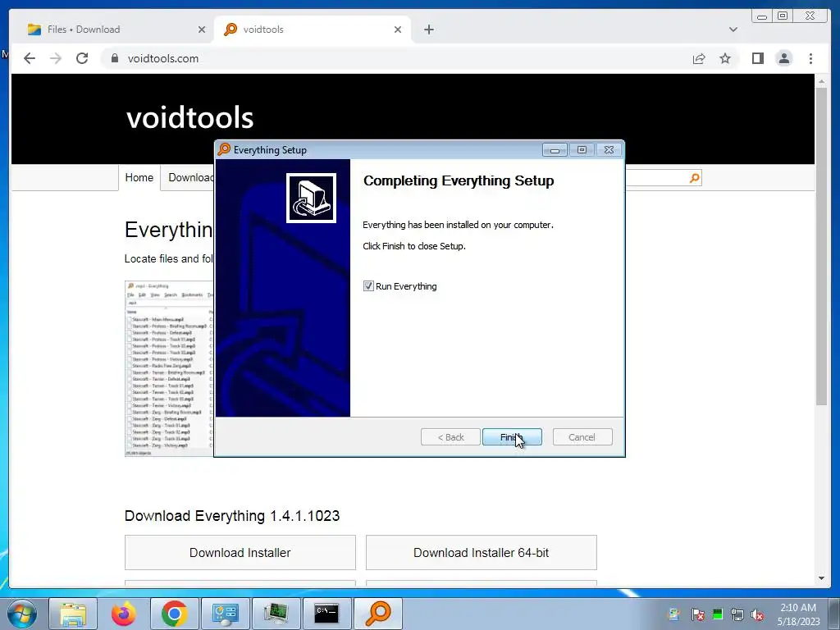Click Download Installer 64-bit button
This screenshot has height=630, width=840.
(481, 552)
